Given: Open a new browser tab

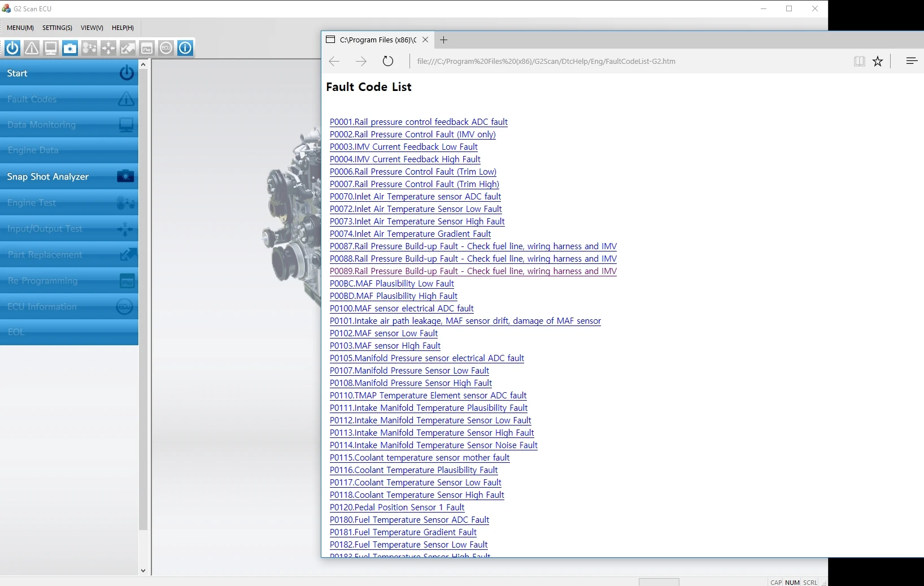Looking at the screenshot, I should pyautogui.click(x=444, y=40).
